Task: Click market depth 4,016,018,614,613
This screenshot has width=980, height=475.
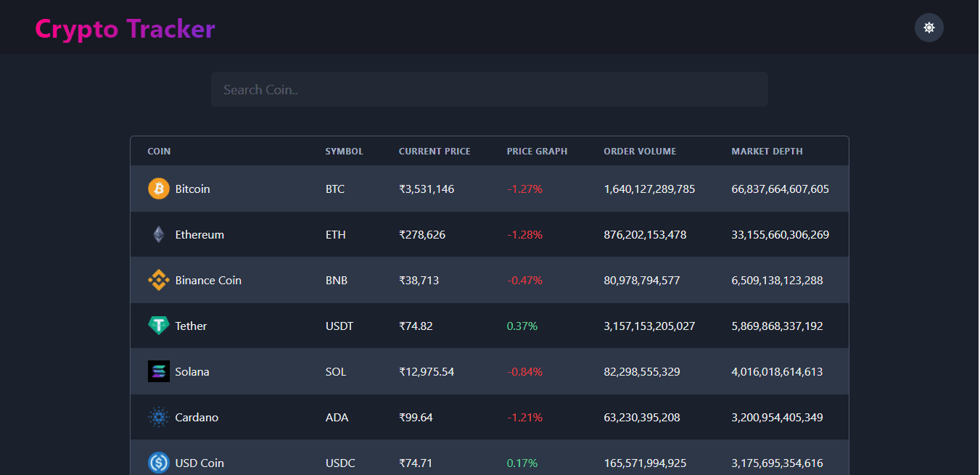Action: (x=777, y=371)
